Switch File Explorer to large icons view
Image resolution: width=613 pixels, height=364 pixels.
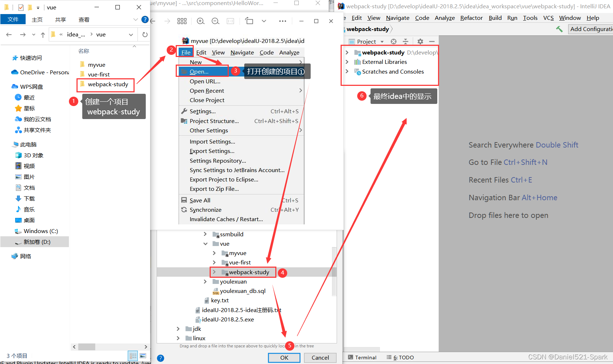coord(143,356)
